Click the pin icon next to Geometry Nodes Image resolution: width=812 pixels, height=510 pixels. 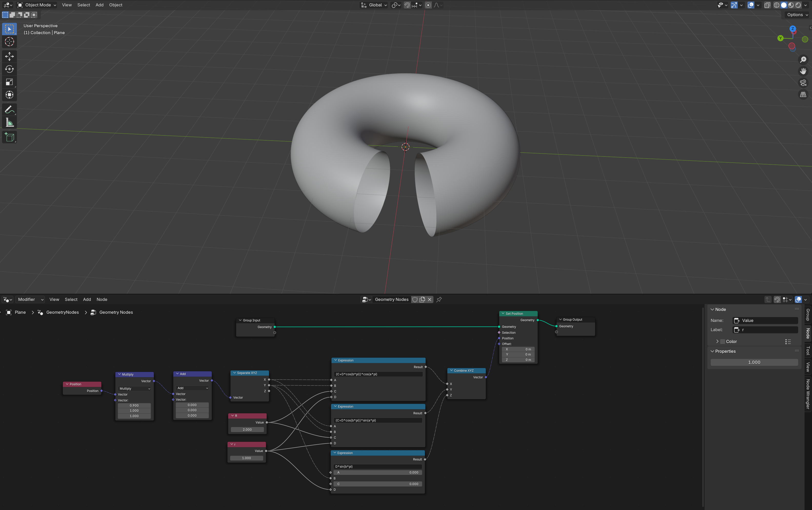click(x=439, y=300)
